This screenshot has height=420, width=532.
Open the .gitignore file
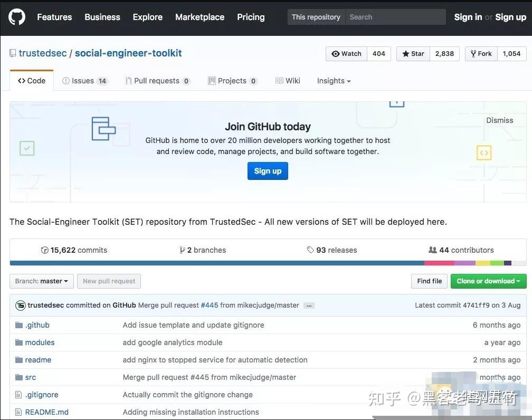[x=42, y=395]
